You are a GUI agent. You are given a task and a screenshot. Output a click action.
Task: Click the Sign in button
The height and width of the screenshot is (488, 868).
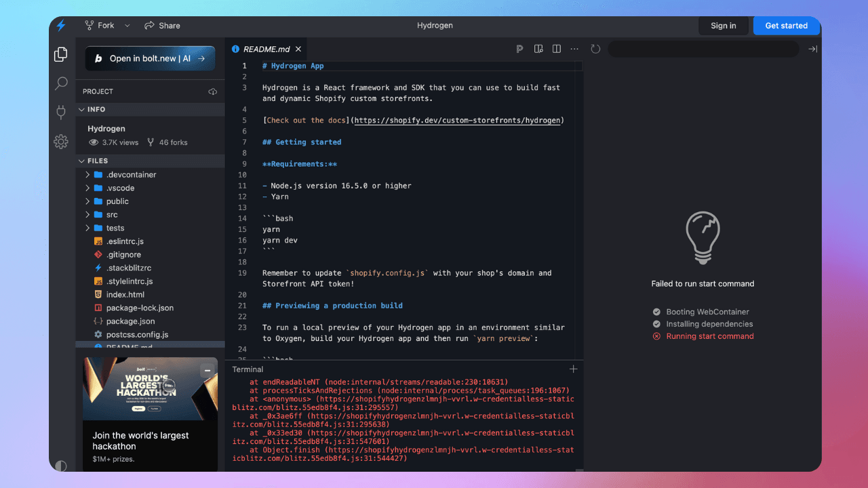(x=724, y=26)
